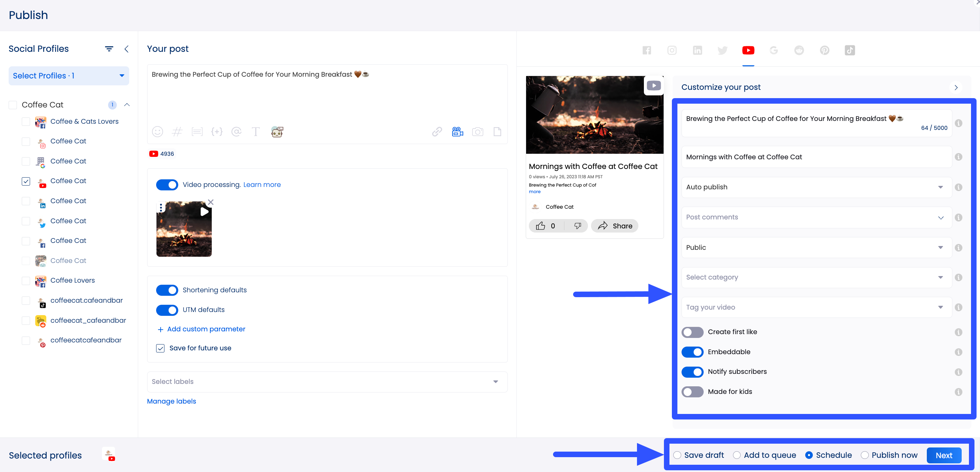
Task: Mention a user with the @ icon
Action: point(237,132)
